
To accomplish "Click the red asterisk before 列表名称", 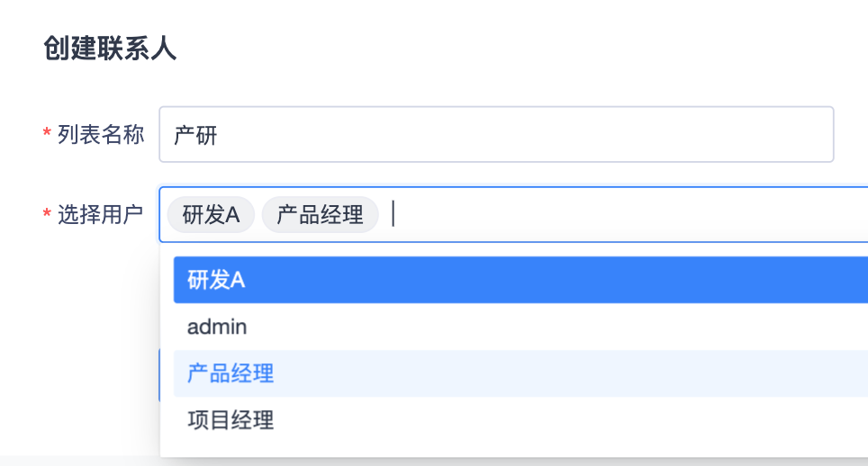I will [46, 135].
